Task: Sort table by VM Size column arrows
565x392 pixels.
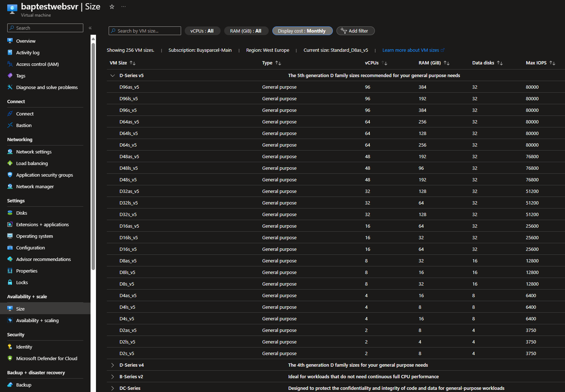Action: coord(133,63)
